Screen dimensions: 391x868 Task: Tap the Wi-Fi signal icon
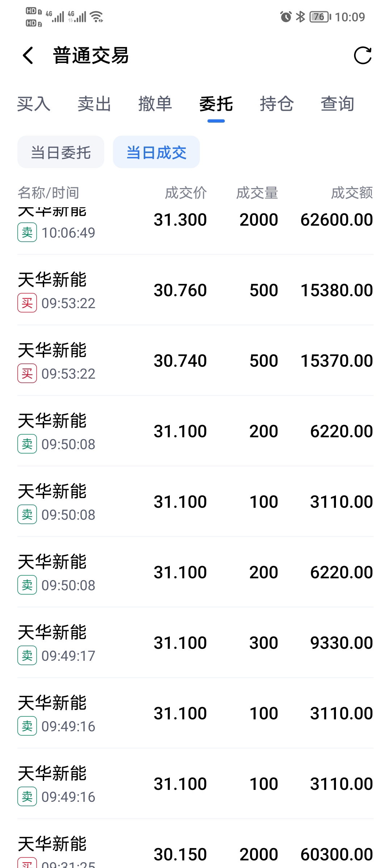click(97, 17)
